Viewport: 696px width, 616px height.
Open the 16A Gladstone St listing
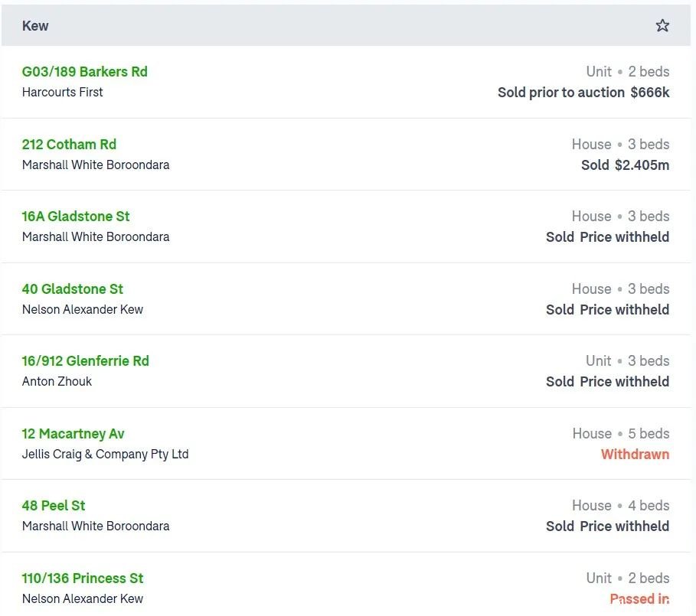click(76, 217)
